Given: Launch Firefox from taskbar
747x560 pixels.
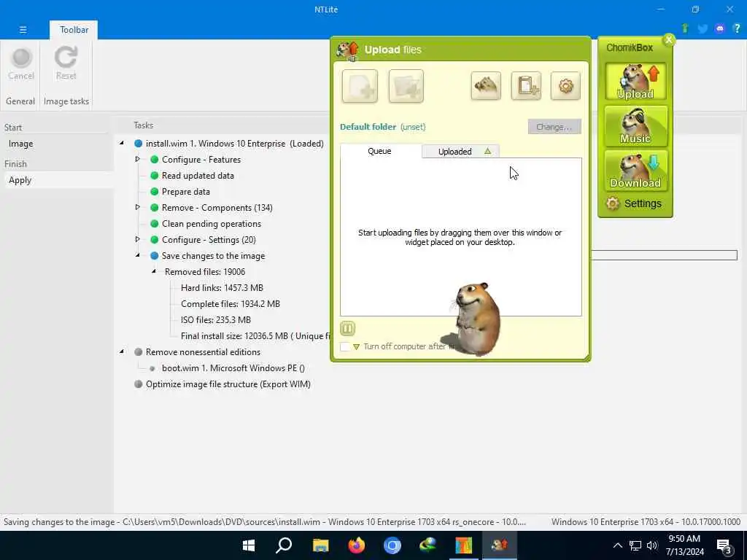Looking at the screenshot, I should (x=356, y=545).
